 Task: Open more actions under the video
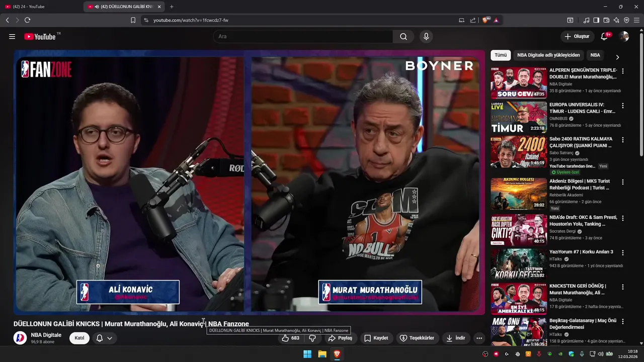click(x=479, y=338)
